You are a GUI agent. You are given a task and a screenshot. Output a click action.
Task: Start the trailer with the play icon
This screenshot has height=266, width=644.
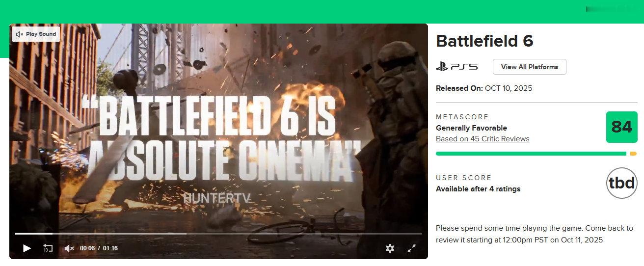pyautogui.click(x=27, y=248)
